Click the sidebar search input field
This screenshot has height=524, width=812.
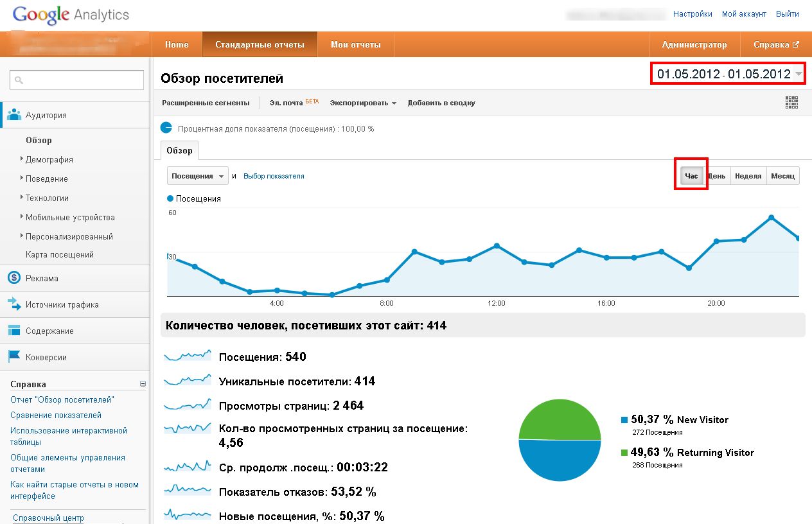click(77, 80)
